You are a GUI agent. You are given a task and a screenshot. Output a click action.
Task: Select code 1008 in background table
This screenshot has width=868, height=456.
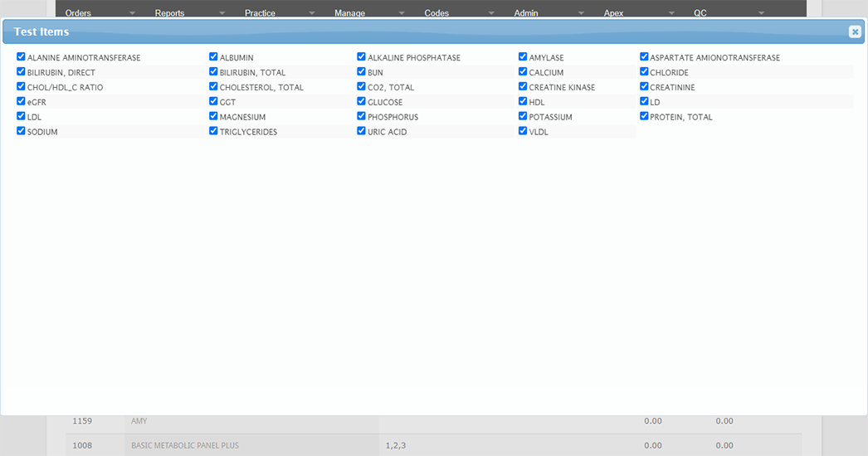tap(82, 445)
